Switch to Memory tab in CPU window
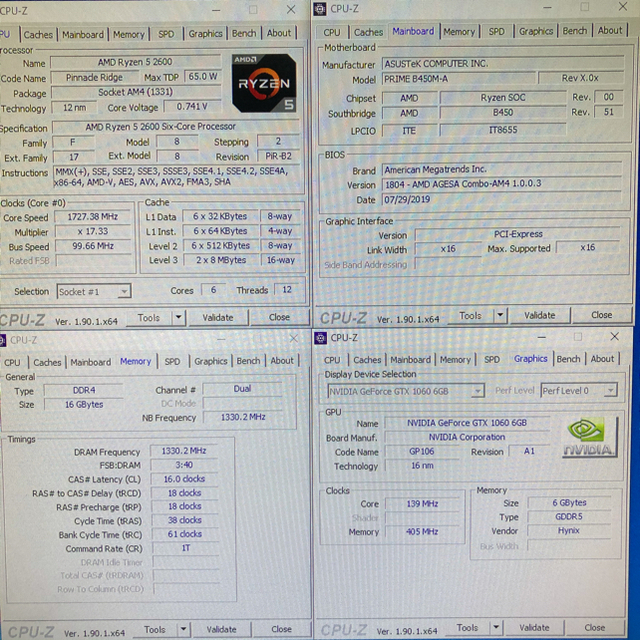 [129, 35]
